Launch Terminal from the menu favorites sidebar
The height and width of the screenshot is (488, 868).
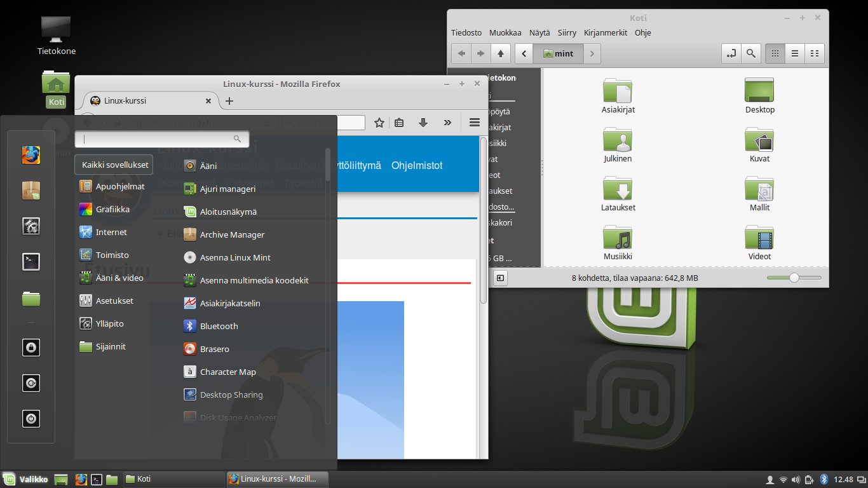(31, 262)
